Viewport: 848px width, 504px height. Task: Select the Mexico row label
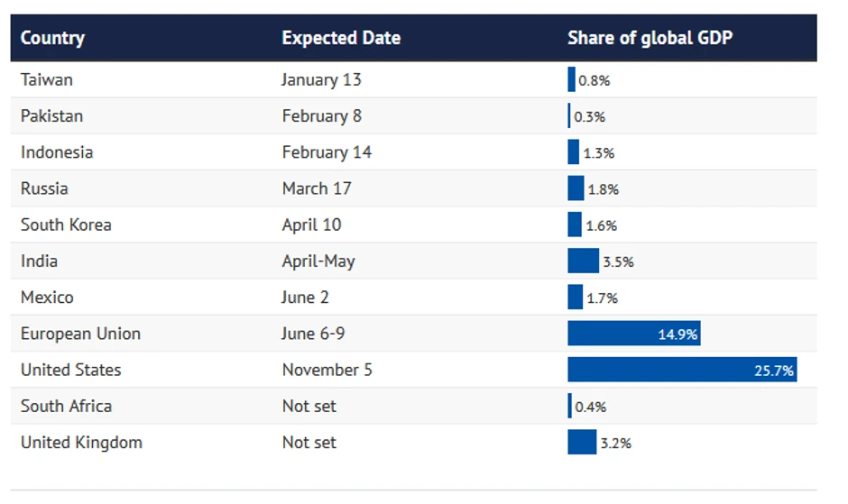click(47, 298)
